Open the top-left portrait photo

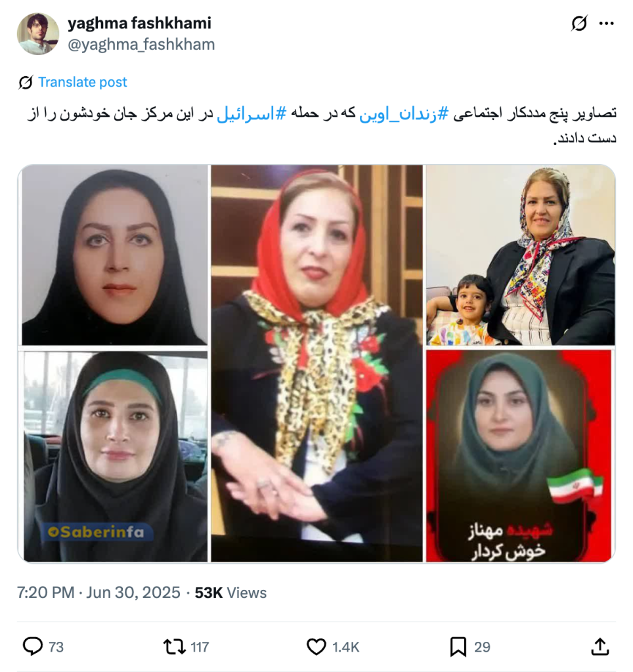coord(113,255)
